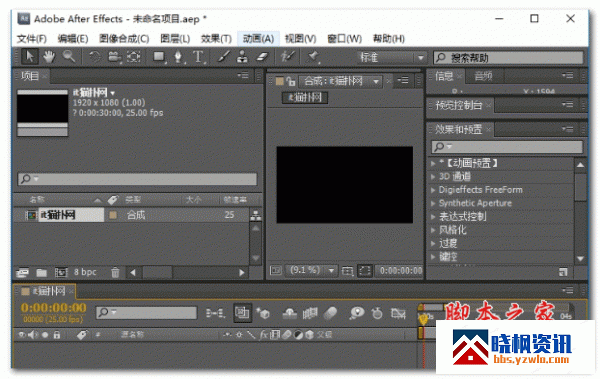Toggle region of interest in viewer
The height and width of the screenshot is (379, 600).
tap(365, 271)
